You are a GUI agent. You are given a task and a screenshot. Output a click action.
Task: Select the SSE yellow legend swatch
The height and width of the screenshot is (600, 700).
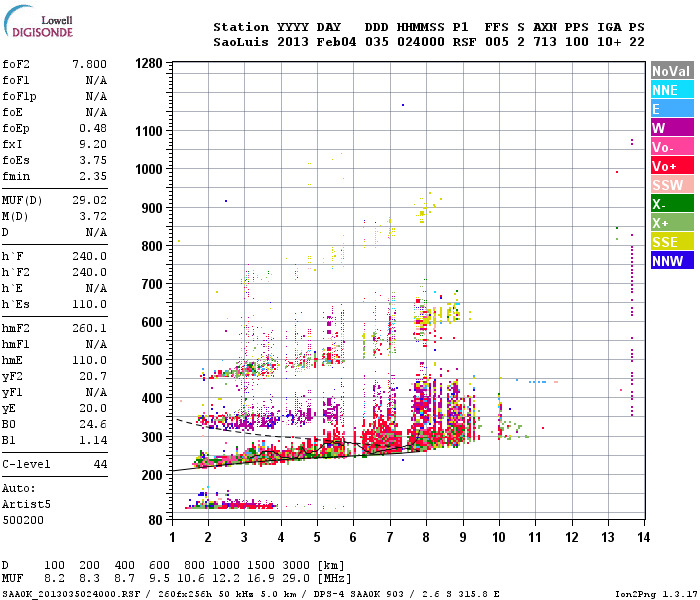point(672,242)
